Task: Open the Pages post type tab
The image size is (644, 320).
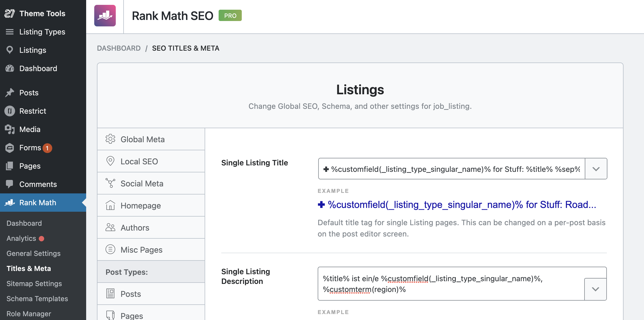Action: (x=151, y=313)
